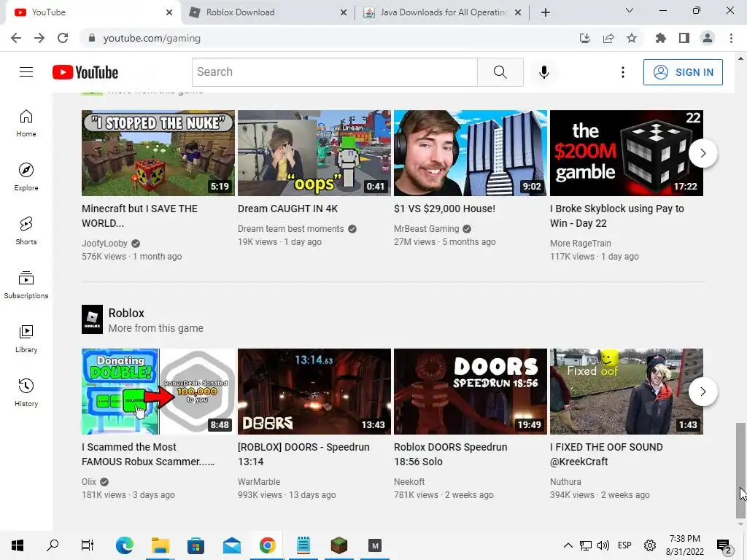
Task: Open the taskbar clock showing 7:38 PM
Action: (x=684, y=545)
